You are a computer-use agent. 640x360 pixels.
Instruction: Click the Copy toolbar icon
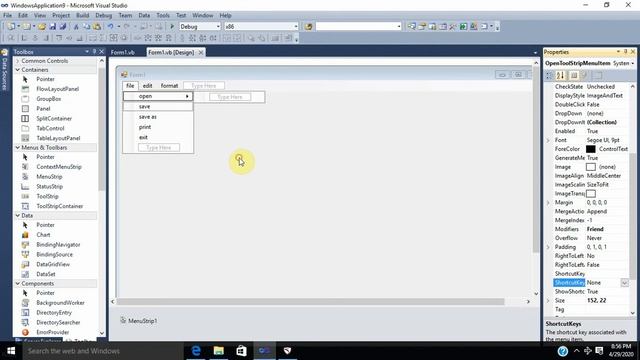(87, 27)
